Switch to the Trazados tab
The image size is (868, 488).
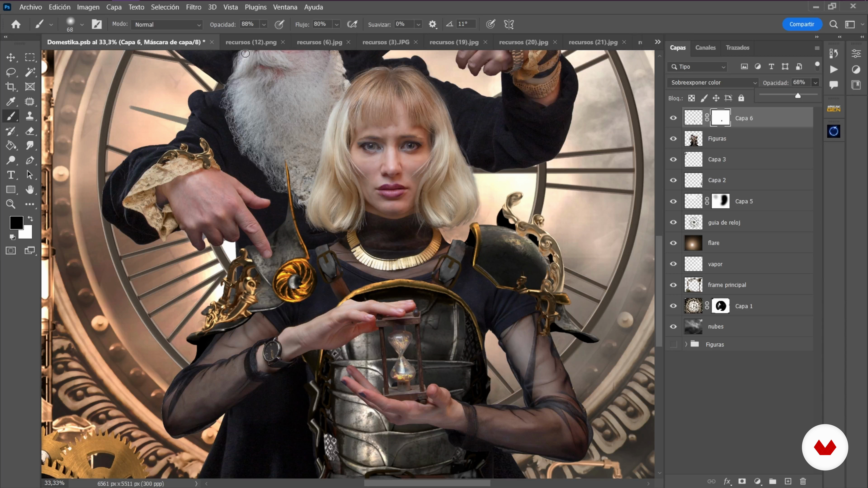(x=737, y=47)
